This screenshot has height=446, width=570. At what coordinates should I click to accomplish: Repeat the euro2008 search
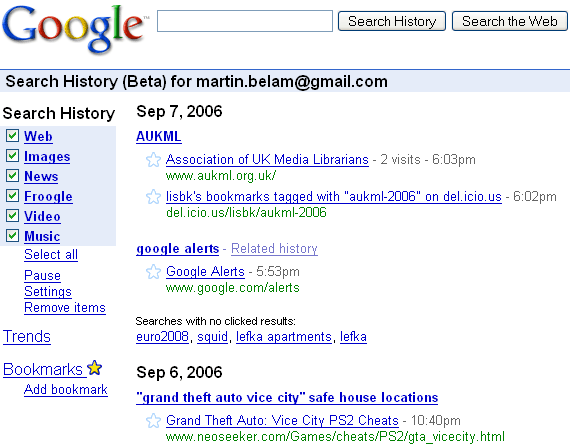click(162, 337)
